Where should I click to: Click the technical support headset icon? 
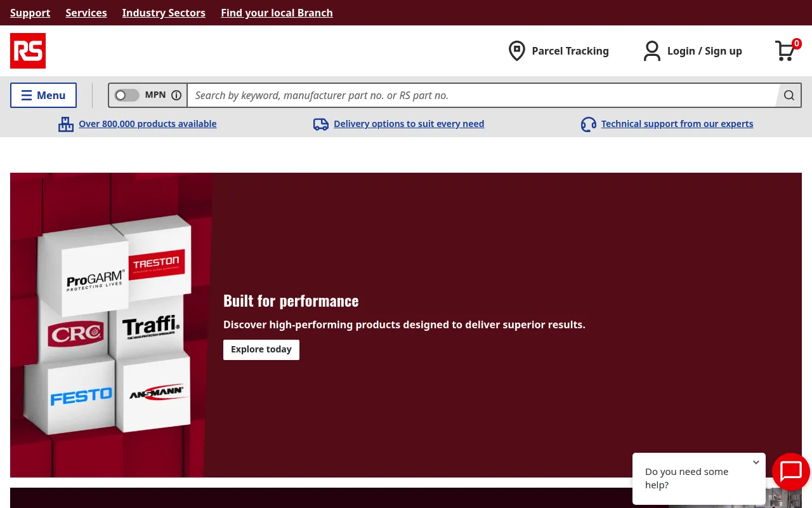589,124
